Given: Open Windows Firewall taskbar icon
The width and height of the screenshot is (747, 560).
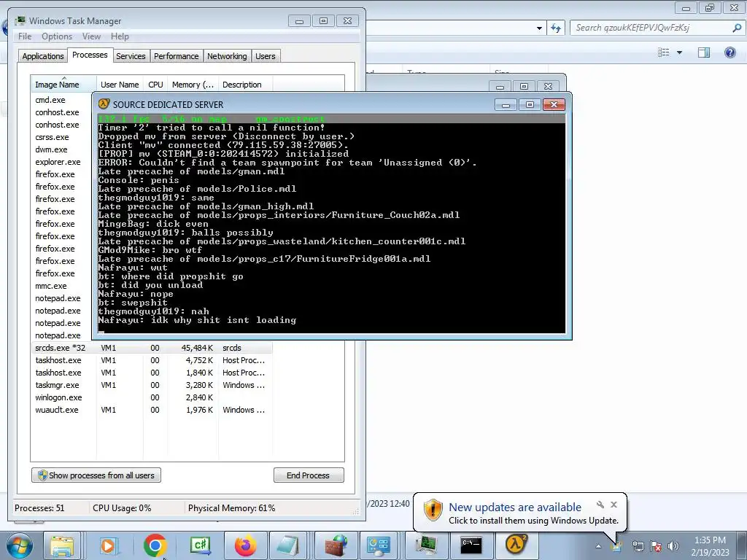Looking at the screenshot, I should click(336, 545).
